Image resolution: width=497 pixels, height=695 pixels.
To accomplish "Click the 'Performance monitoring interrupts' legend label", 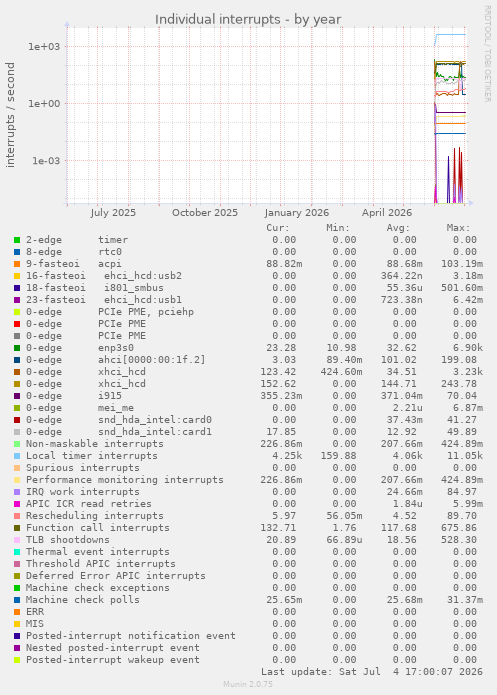I will (125, 480).
